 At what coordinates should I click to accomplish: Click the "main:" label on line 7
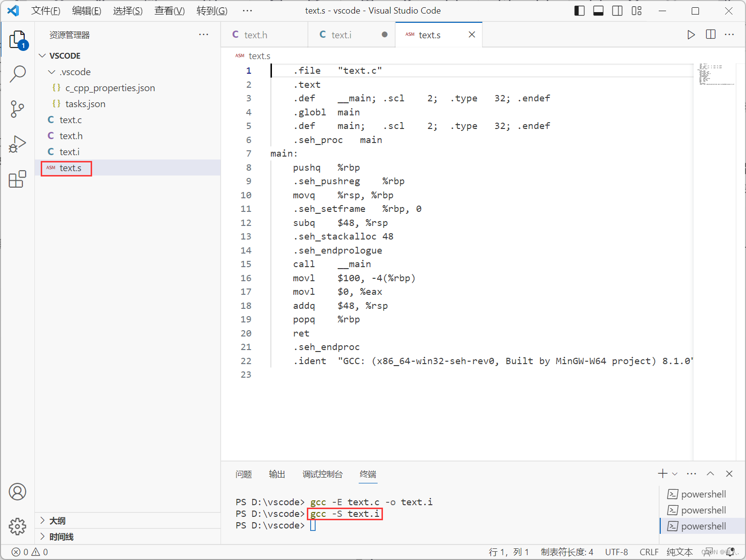pos(284,154)
